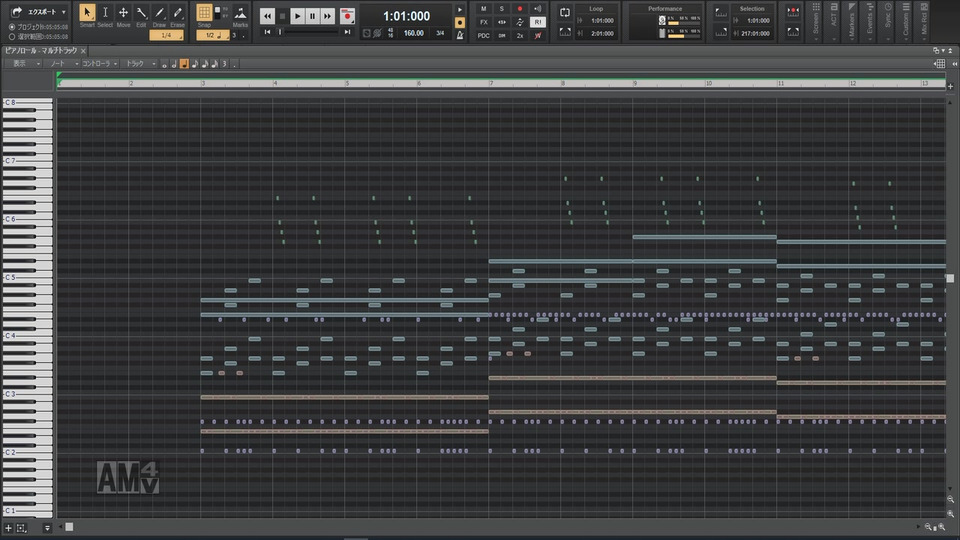Open the 表示 view menu
This screenshot has height=540, width=960.
23,64
